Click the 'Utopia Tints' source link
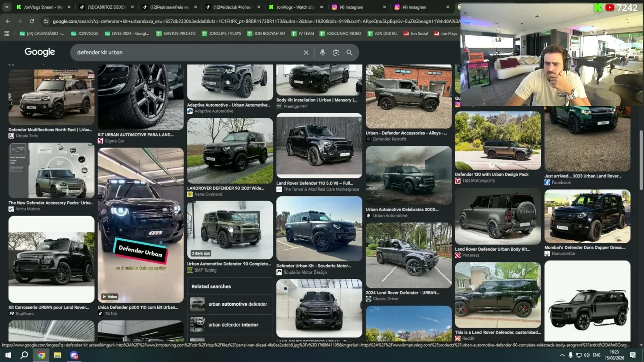 pos(27,136)
